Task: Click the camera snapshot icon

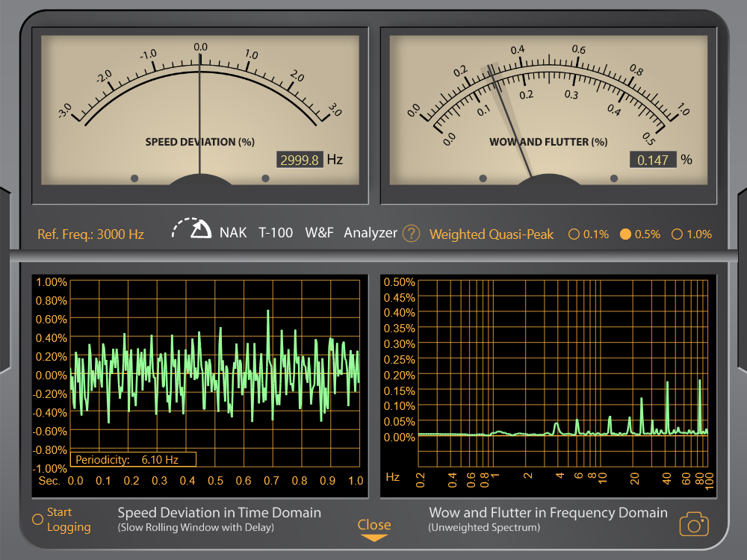Action: (694, 524)
